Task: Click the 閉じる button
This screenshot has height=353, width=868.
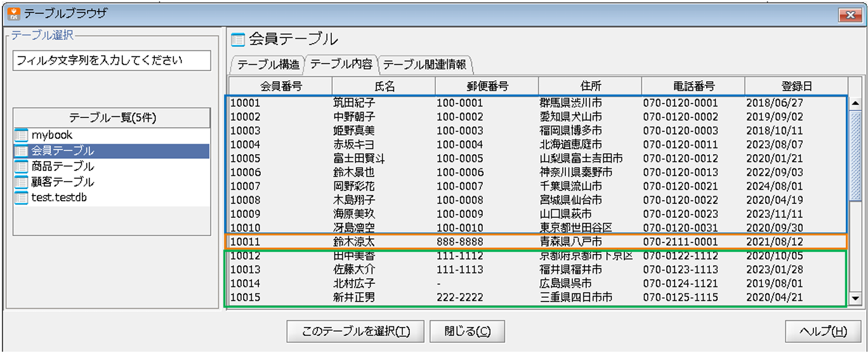Action: pyautogui.click(x=467, y=331)
